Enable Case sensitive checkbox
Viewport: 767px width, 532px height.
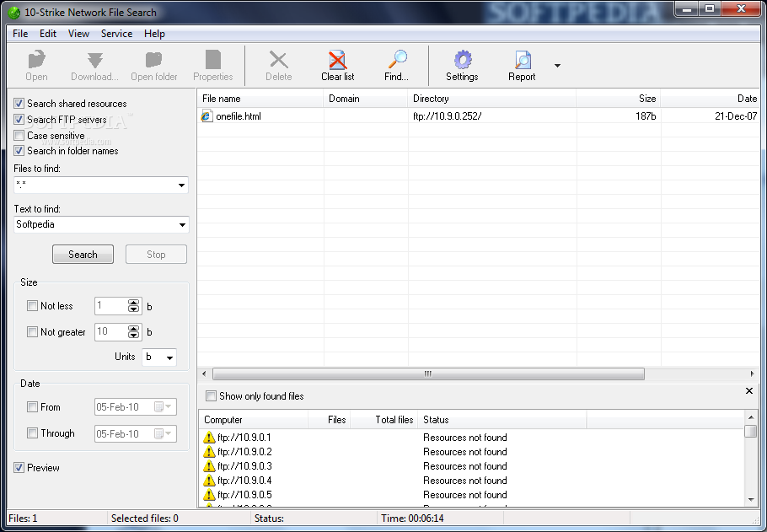click(19, 135)
